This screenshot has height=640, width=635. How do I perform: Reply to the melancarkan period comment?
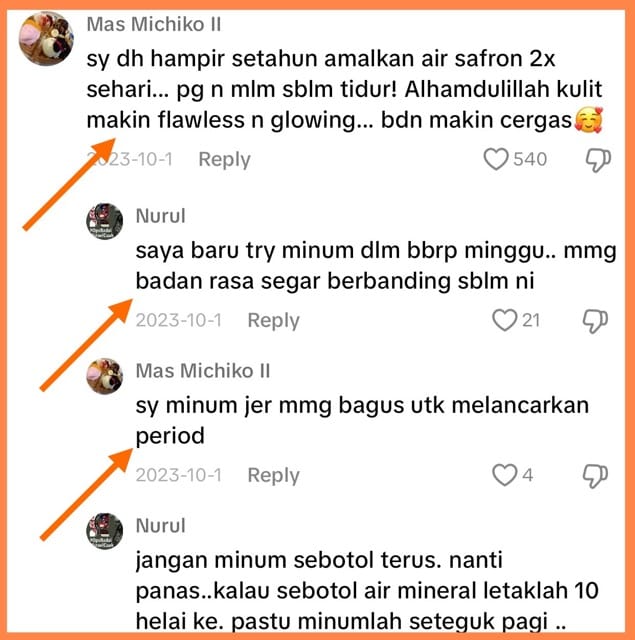[x=273, y=476]
